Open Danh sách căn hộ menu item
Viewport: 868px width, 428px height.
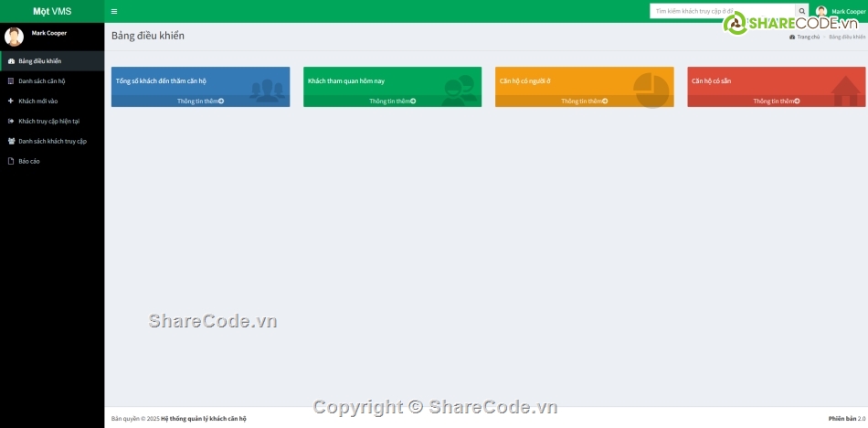point(52,81)
